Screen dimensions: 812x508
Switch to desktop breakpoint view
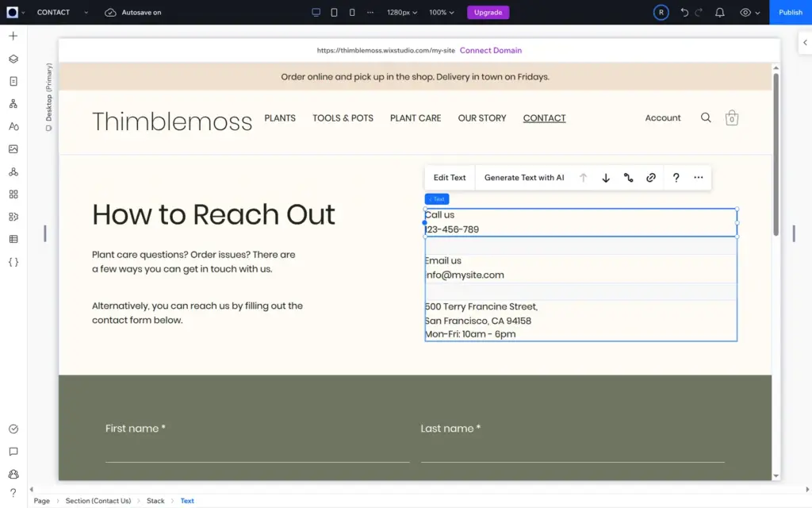coord(316,13)
